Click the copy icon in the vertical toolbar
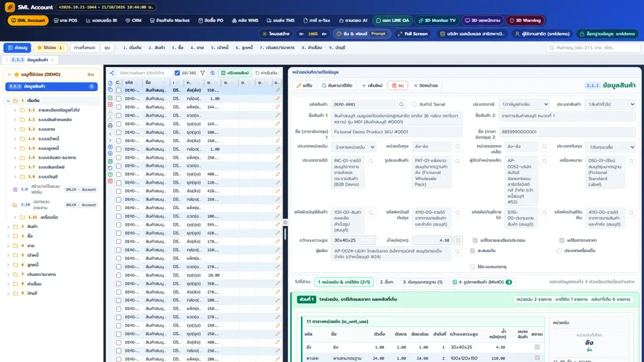 (111, 91)
